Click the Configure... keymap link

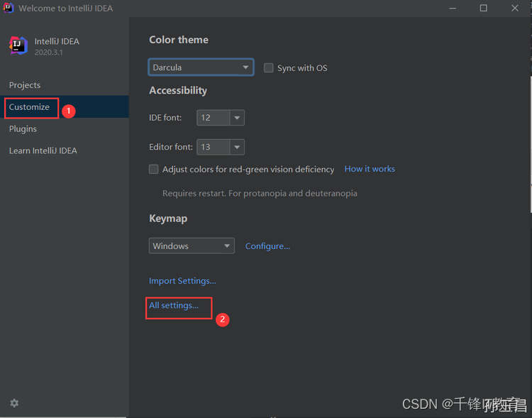click(267, 246)
